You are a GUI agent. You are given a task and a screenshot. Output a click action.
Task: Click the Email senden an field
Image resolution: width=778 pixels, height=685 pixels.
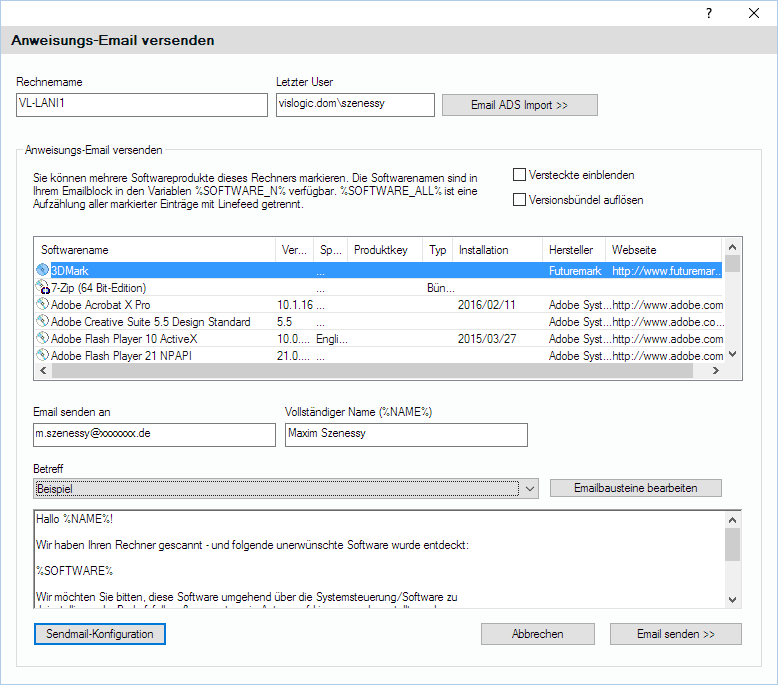[x=154, y=435]
